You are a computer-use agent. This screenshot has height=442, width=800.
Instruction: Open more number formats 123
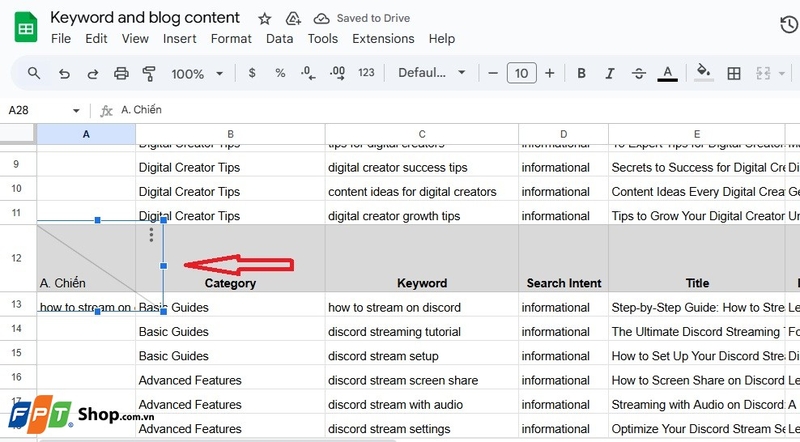[x=366, y=73]
